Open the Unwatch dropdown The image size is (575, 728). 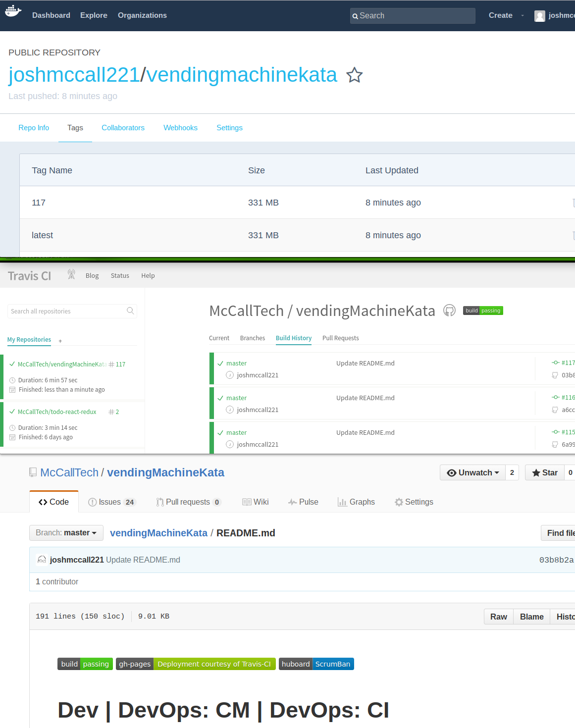(472, 472)
